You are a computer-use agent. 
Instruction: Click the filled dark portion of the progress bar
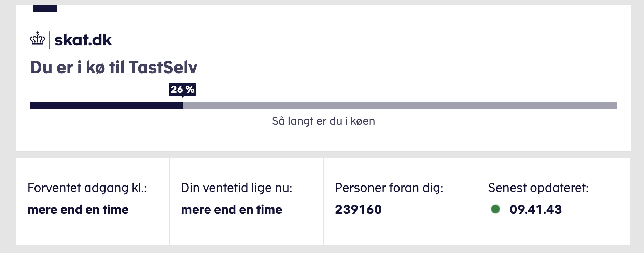click(x=106, y=105)
